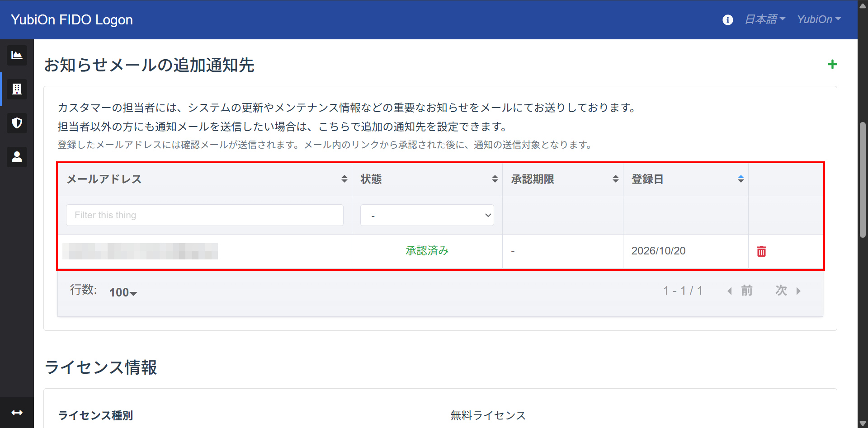
Task: Click the 1 - 1 / 1 pagination count
Action: pyautogui.click(x=683, y=291)
